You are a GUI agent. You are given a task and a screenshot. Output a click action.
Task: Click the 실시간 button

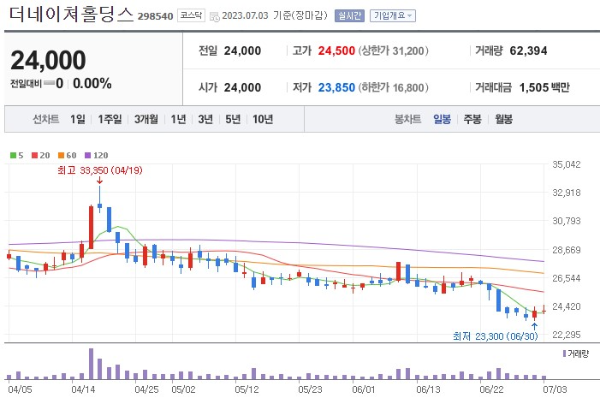point(349,16)
